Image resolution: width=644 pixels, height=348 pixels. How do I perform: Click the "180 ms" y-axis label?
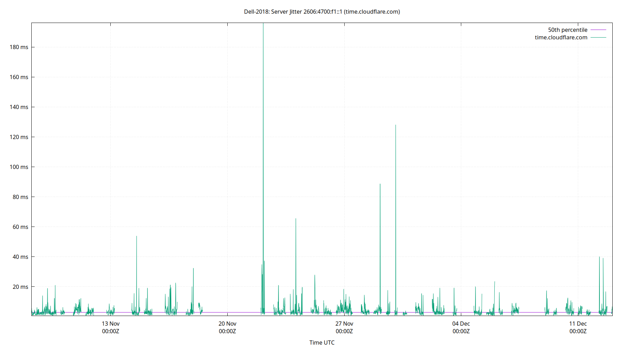pos(19,47)
